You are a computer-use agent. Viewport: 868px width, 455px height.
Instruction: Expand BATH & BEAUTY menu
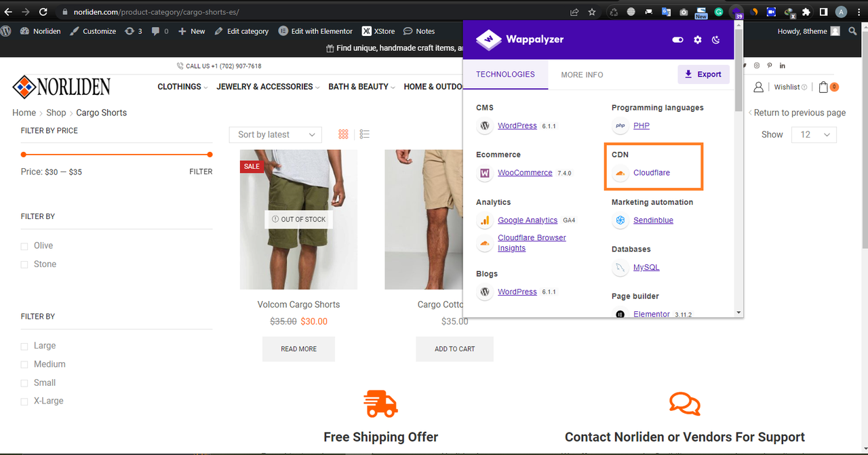tap(361, 87)
